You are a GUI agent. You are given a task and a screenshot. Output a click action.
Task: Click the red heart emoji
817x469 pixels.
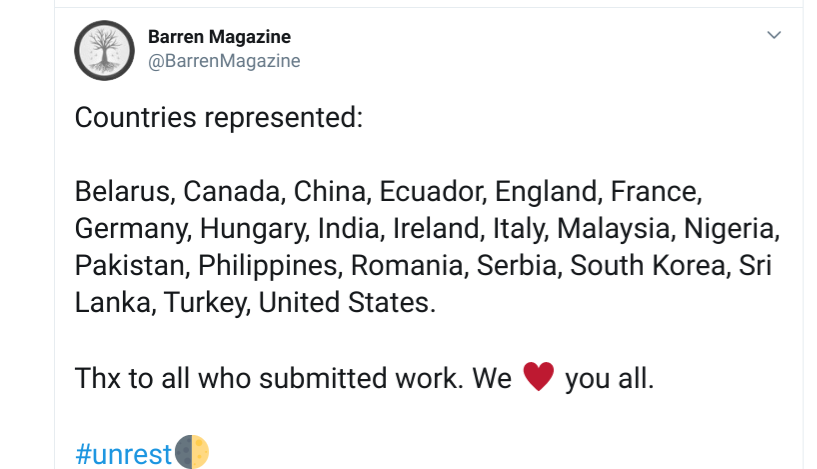538,378
